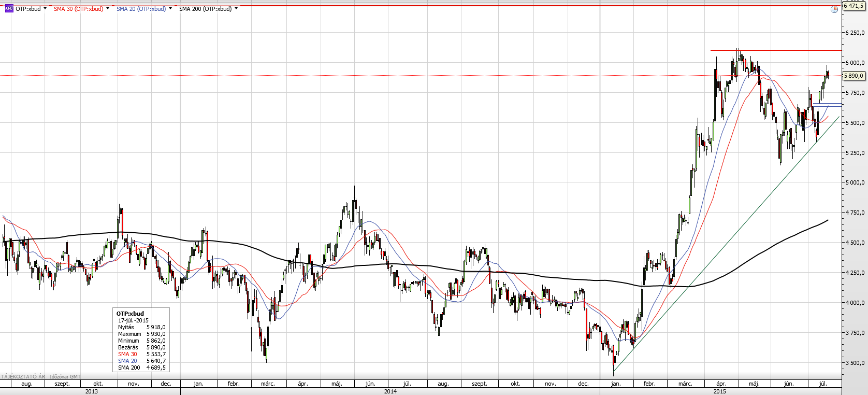Click the 3 500,0 axis price label
The width and height of the screenshot is (868, 395).
(855, 363)
